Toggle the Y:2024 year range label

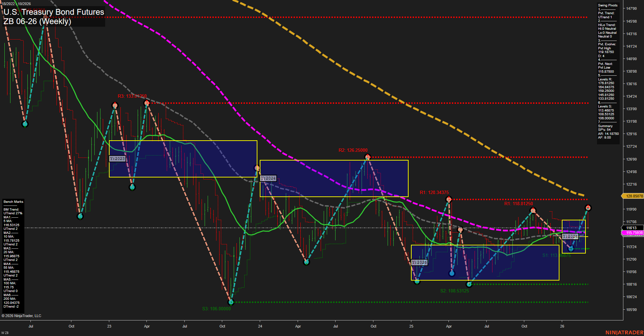(x=268, y=178)
